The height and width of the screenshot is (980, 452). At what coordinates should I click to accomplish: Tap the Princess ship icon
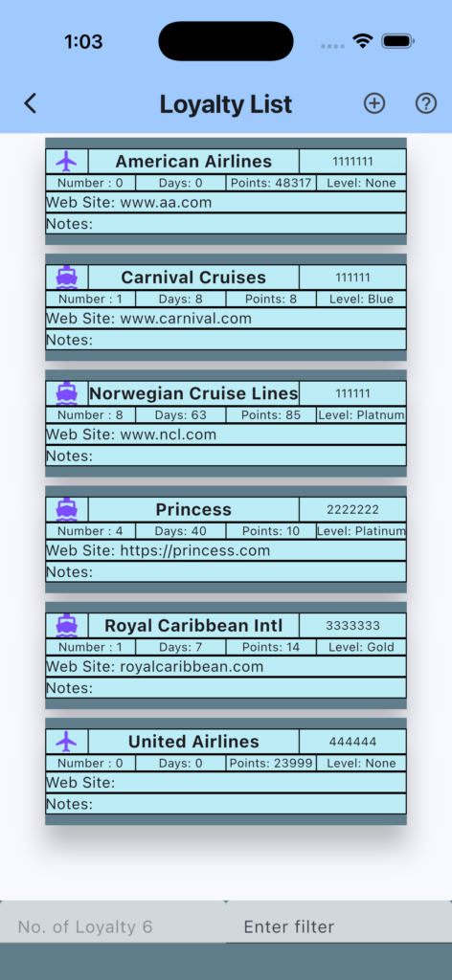tap(66, 509)
